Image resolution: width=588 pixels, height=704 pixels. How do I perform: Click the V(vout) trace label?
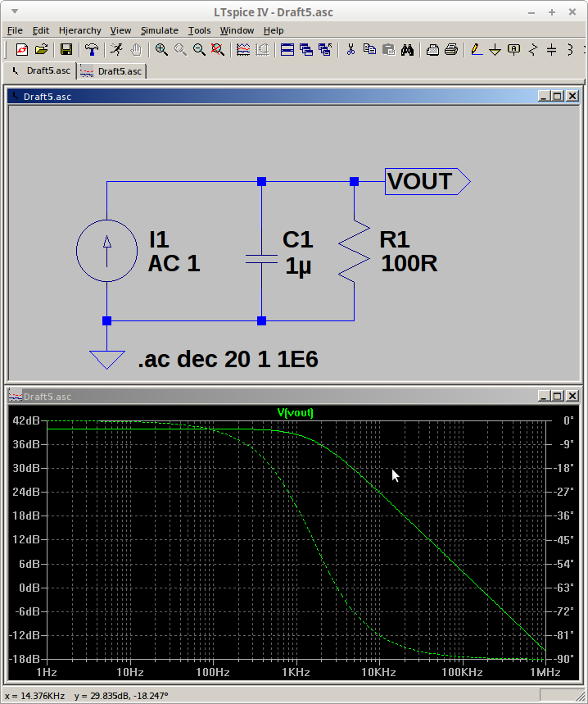click(295, 412)
